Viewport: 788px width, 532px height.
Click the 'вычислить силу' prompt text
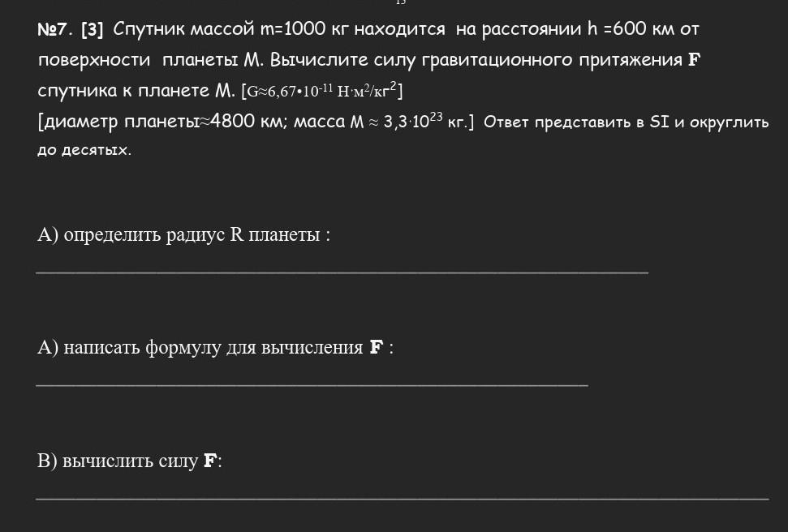click(x=130, y=461)
